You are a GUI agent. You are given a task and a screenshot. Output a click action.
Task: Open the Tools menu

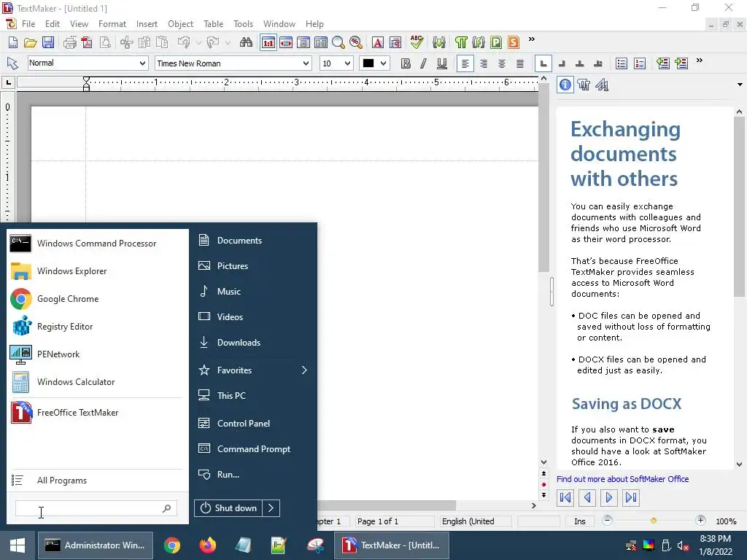[x=243, y=24]
